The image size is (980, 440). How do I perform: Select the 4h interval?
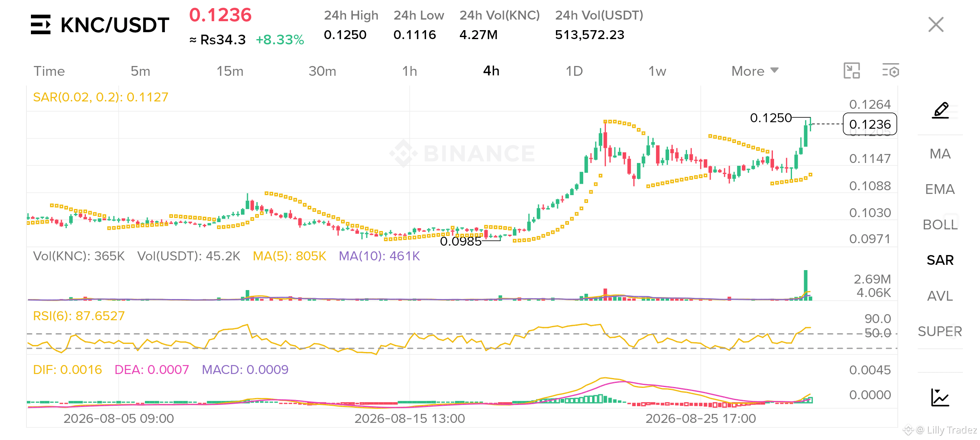tap(491, 71)
